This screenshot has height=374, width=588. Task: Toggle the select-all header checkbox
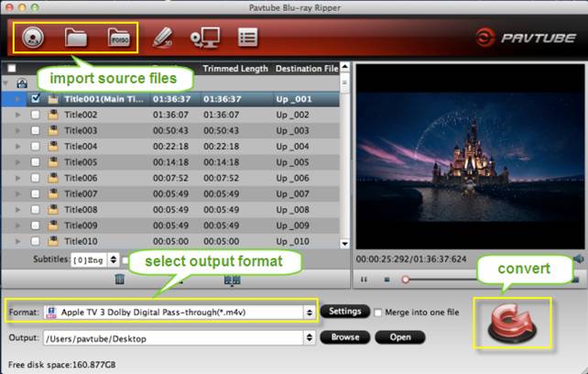pos(12,69)
